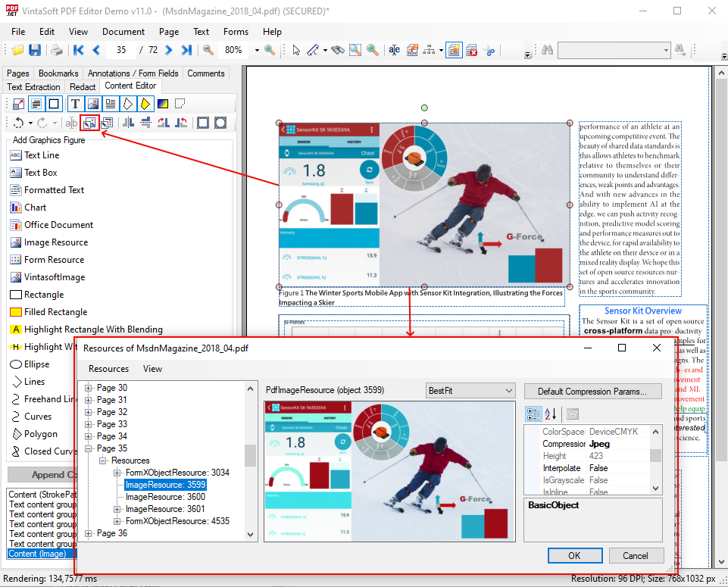The height and width of the screenshot is (587, 728).
Task: Save the document with the floppy icon
Action: coord(35,50)
